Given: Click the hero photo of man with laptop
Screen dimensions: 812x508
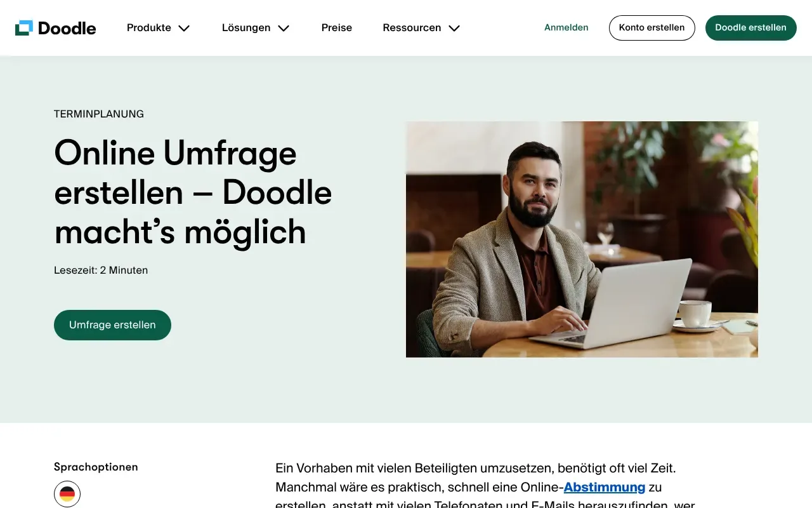Looking at the screenshot, I should click(582, 239).
